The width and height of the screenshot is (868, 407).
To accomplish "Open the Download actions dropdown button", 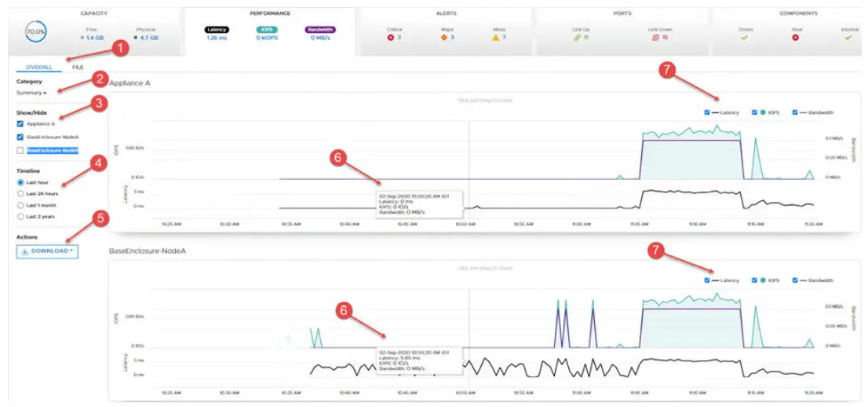I will click(47, 251).
